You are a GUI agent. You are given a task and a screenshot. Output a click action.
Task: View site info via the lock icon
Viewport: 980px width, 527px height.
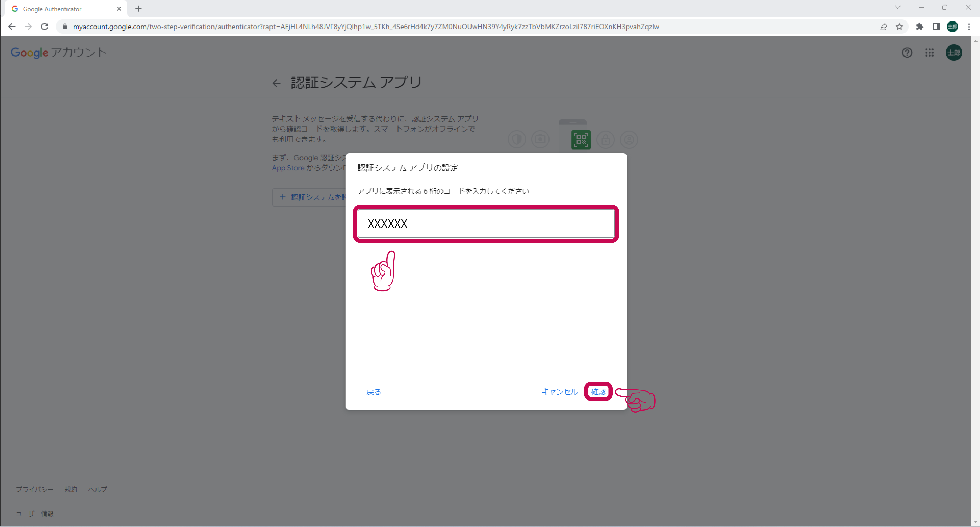(65, 27)
